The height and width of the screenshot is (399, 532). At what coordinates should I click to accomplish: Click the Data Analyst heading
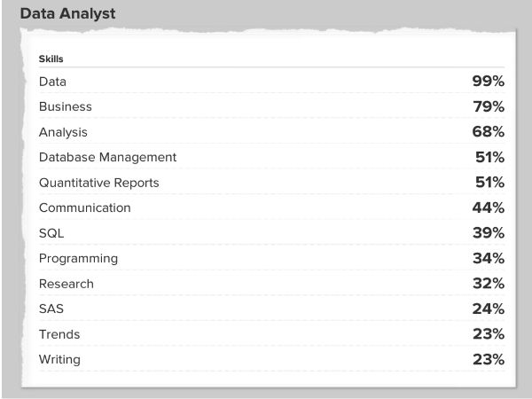tap(67, 15)
